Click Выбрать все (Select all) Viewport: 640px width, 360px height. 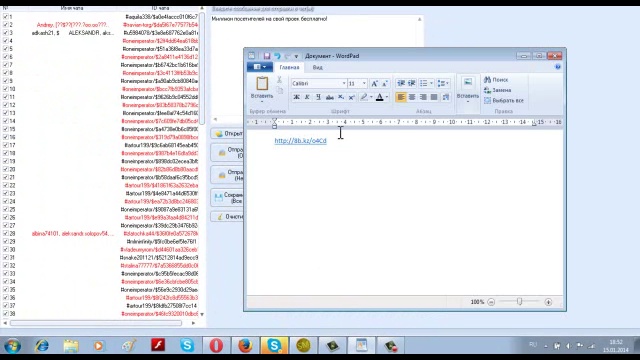coord(504,100)
